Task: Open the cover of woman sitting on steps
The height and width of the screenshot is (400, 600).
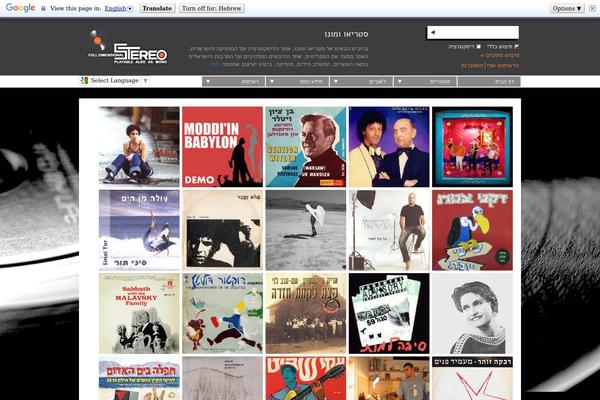Action: tap(139, 147)
